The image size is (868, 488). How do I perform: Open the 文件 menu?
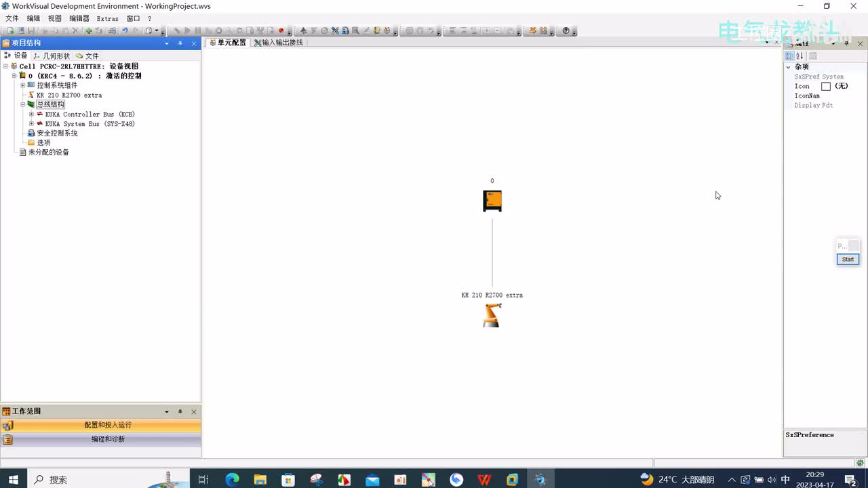(x=12, y=18)
